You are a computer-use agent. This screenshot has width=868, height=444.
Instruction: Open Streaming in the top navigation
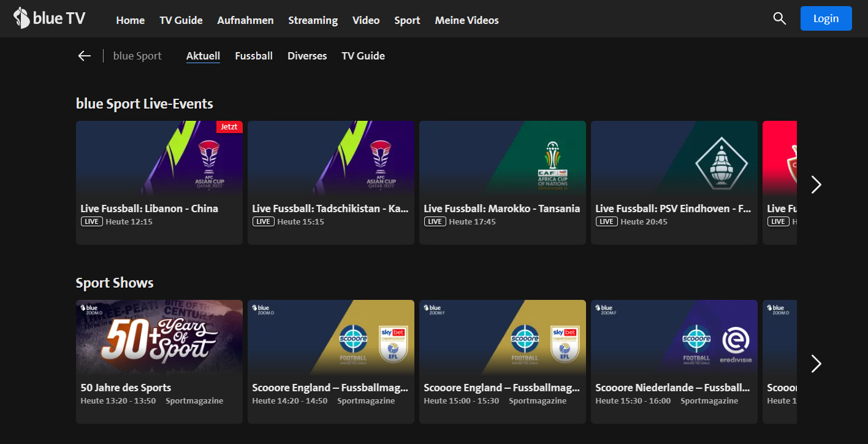pos(313,20)
